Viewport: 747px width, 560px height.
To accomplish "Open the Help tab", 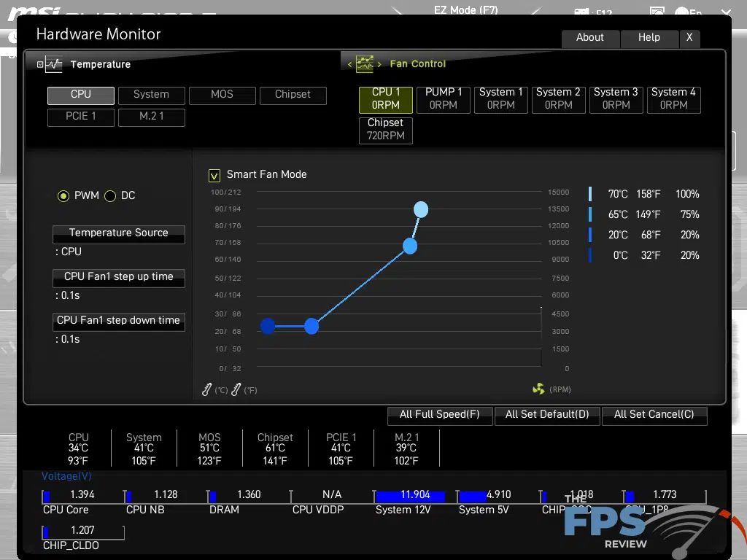I will tap(649, 38).
